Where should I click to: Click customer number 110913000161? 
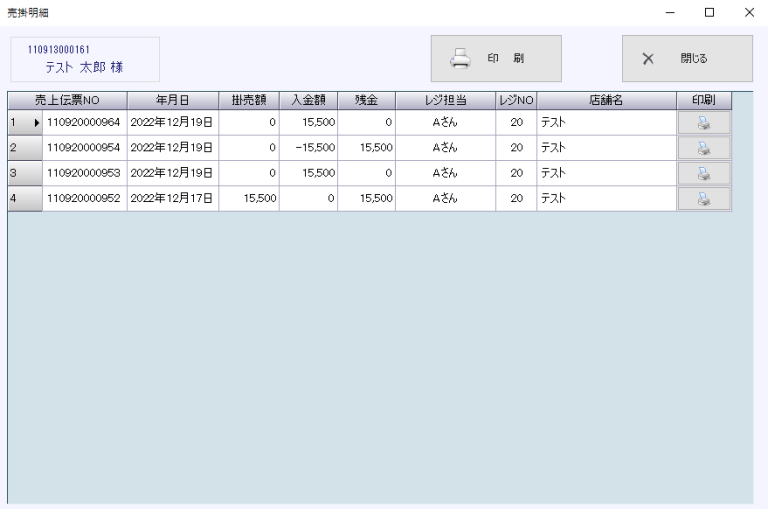[x=59, y=50]
